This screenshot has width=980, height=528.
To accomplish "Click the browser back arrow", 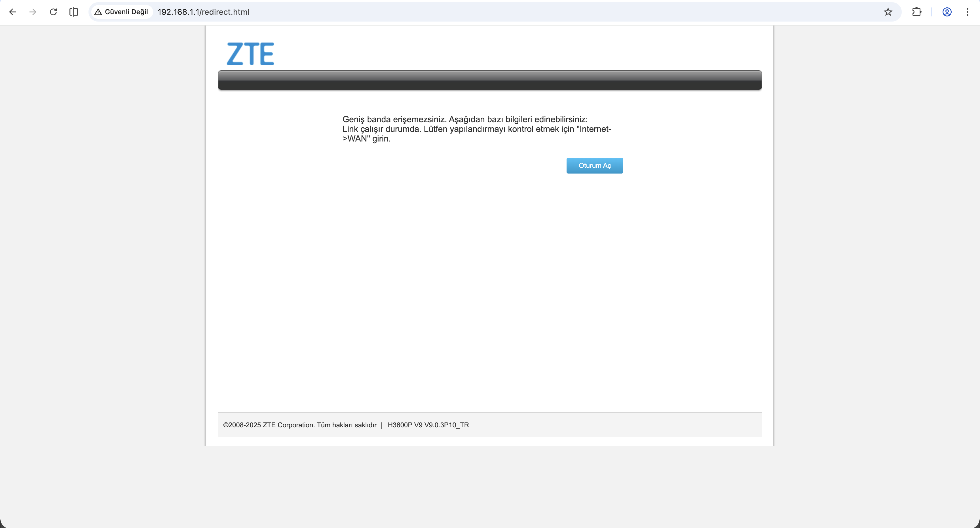I will click(x=12, y=12).
